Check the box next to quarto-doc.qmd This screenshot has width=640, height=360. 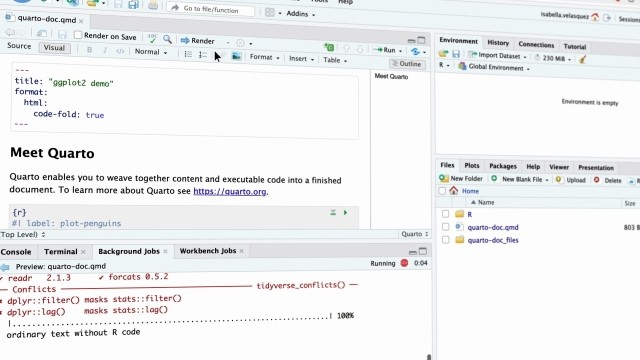coord(445,227)
